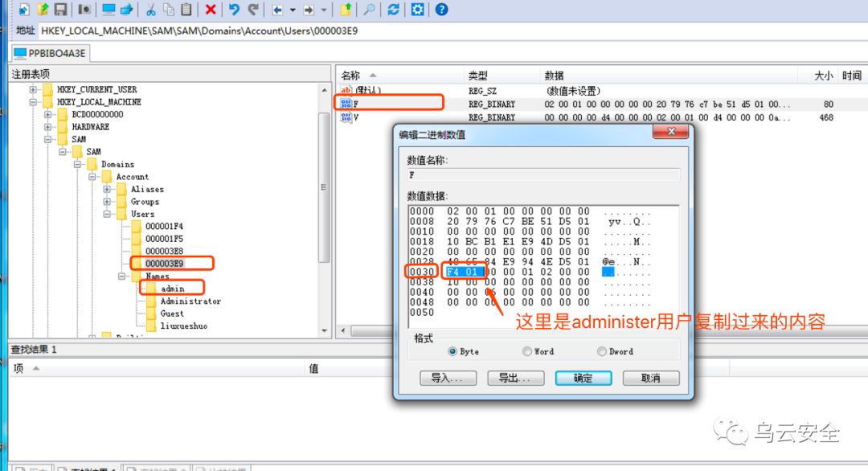Collapse the HKEY_LOCAL_MACHINE tree node
Viewport: 868px width, 471px height.
(x=33, y=102)
